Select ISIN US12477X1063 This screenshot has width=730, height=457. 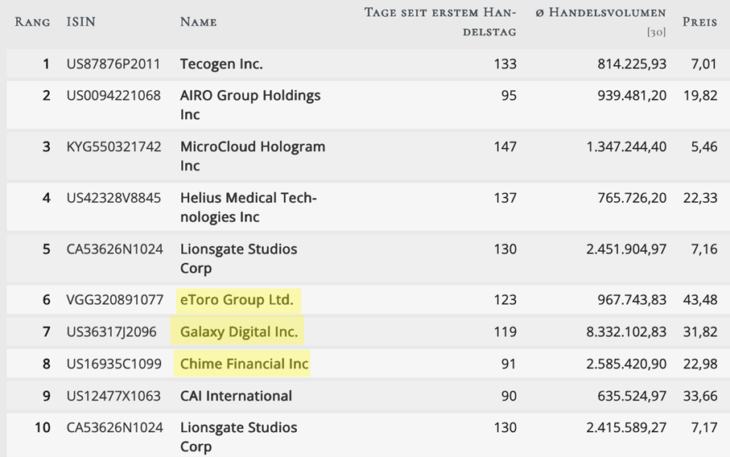(x=113, y=396)
